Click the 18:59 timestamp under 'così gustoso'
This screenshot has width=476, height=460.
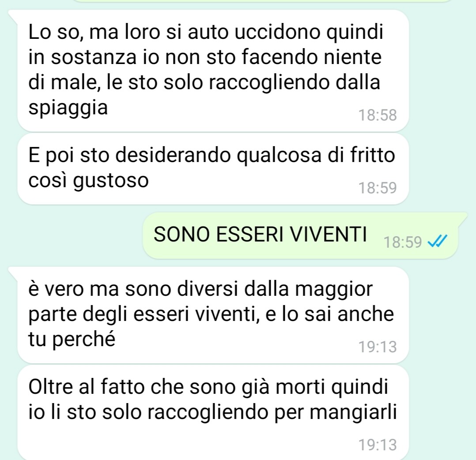(378, 188)
